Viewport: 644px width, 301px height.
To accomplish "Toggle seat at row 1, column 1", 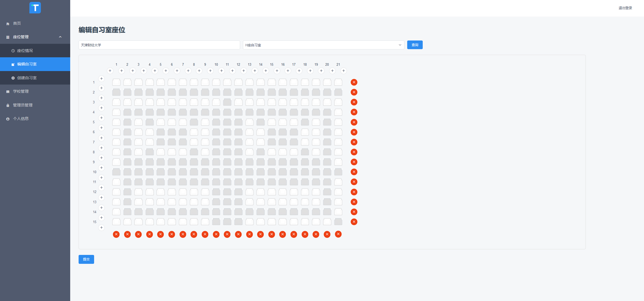I will (116, 82).
